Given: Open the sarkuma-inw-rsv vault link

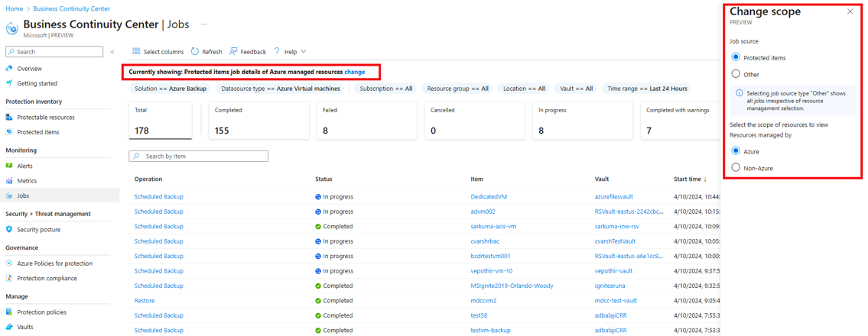Looking at the screenshot, I should 619,227.
